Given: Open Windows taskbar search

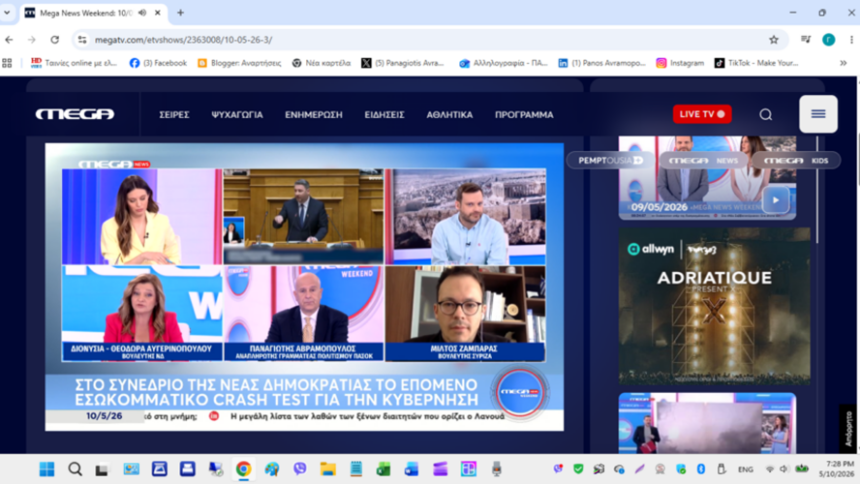Looking at the screenshot, I should pos(75,469).
